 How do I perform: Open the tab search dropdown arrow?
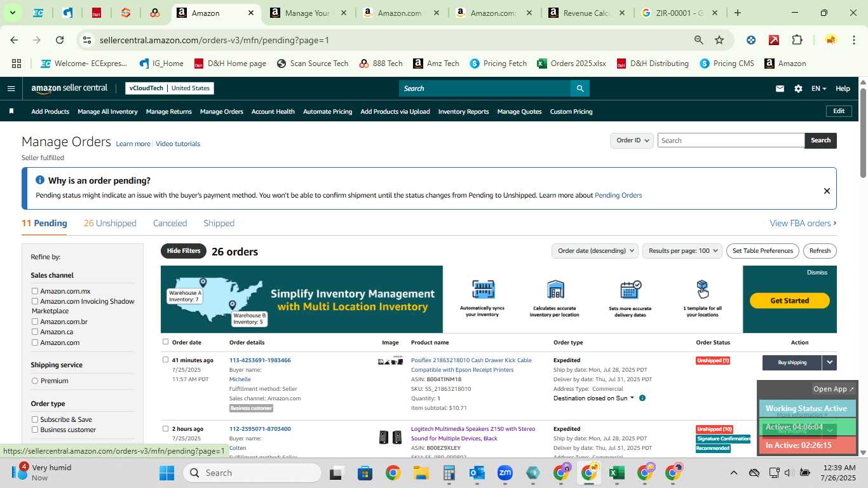(x=12, y=13)
